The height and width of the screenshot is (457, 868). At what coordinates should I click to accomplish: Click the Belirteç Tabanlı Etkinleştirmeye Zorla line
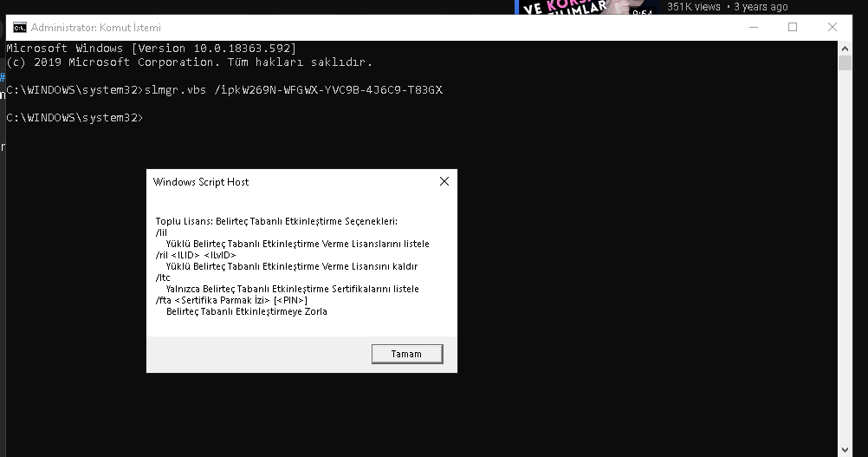coord(246,311)
